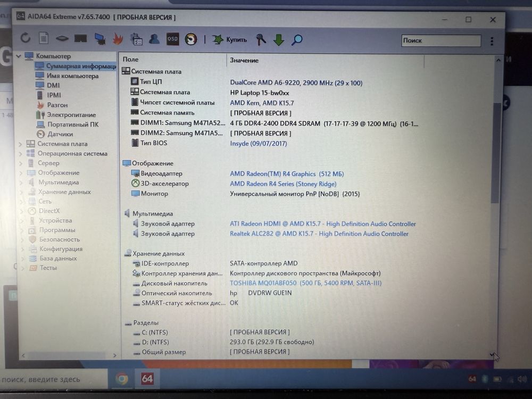Click the user silhouette toolbar icon
Screen dimensions: 532x399
[154, 39]
